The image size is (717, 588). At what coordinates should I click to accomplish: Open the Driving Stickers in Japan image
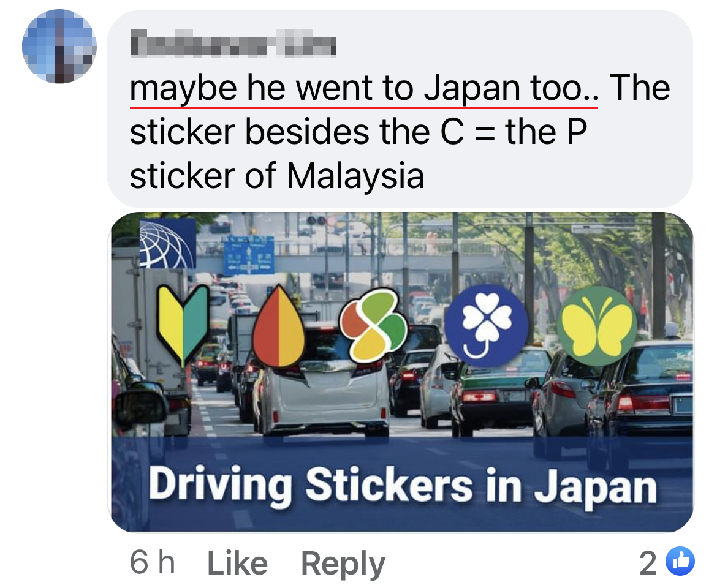coord(402,372)
